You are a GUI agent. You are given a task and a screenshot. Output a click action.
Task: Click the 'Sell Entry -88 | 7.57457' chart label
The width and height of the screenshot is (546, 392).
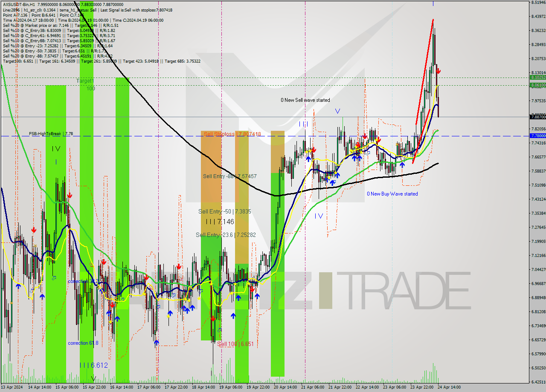click(x=230, y=176)
